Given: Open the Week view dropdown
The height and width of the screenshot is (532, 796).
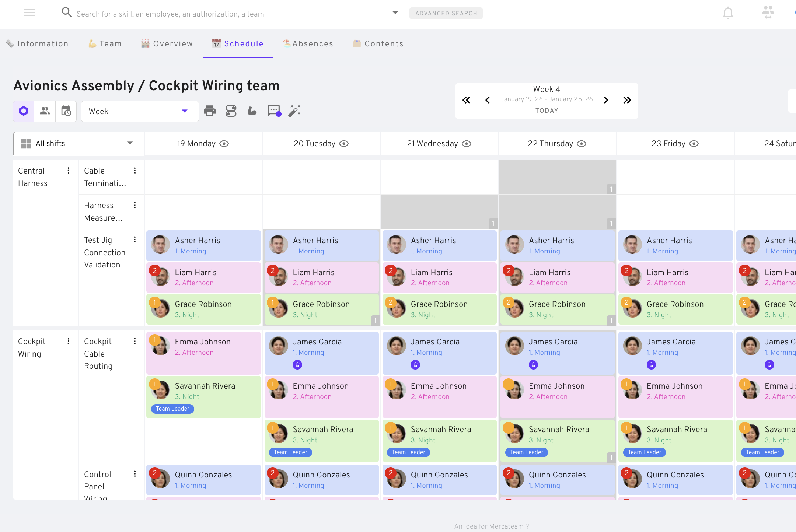Looking at the screenshot, I should (140, 111).
